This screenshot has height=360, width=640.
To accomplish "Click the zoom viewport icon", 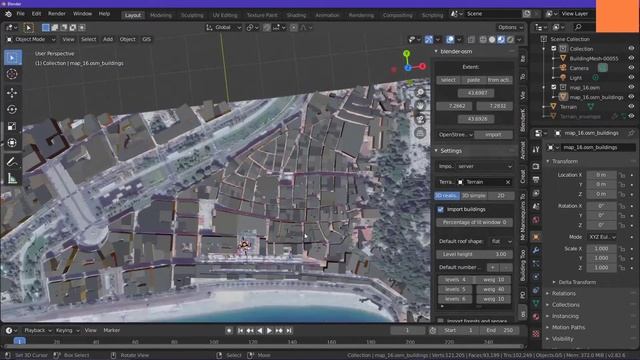I will tap(420, 93).
